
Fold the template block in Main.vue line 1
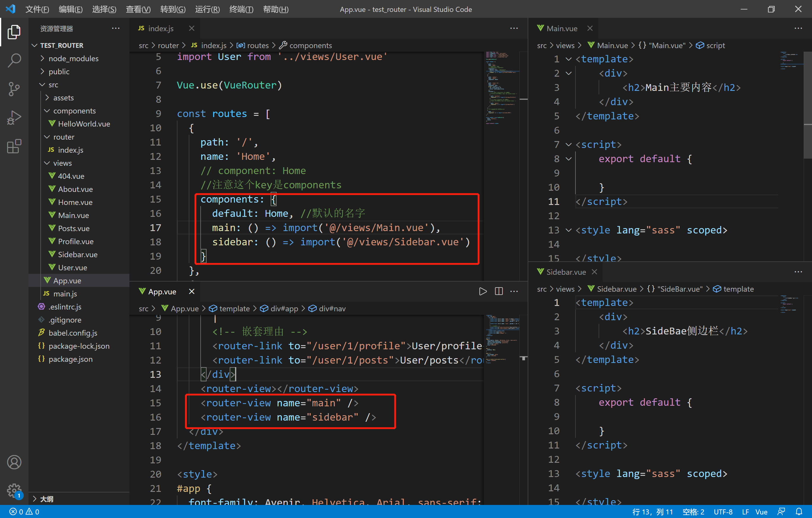coord(569,59)
